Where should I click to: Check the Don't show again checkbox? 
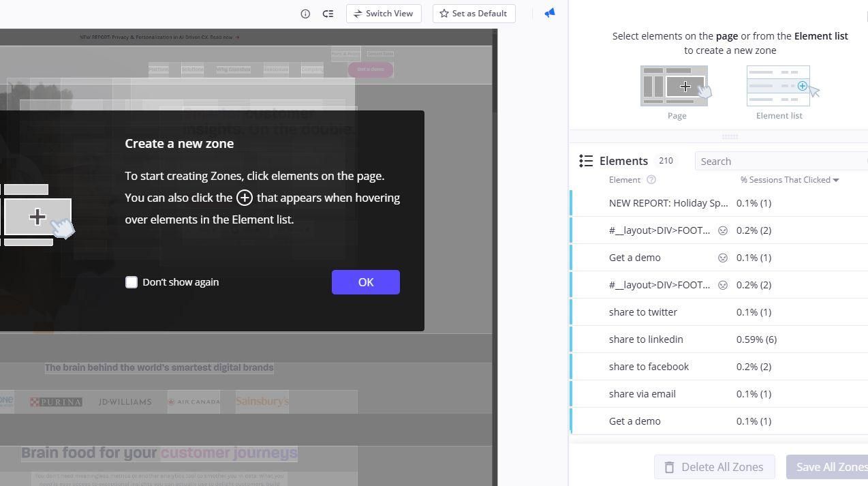[131, 282]
